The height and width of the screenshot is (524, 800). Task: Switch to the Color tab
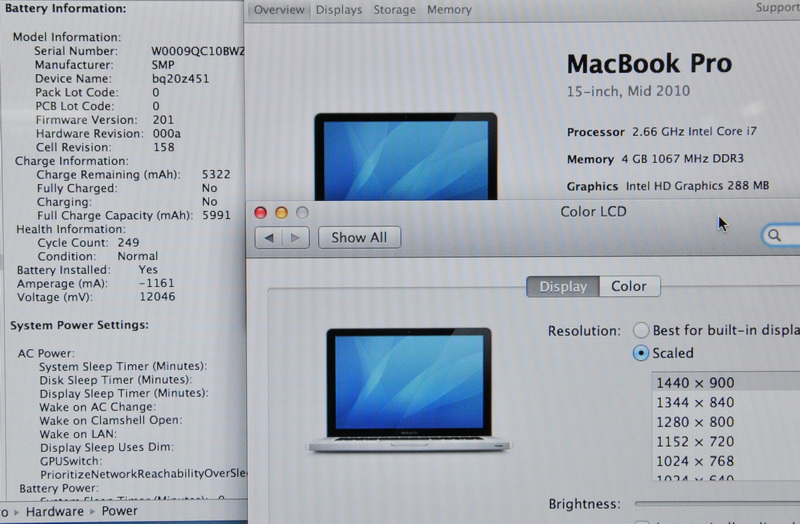629,286
